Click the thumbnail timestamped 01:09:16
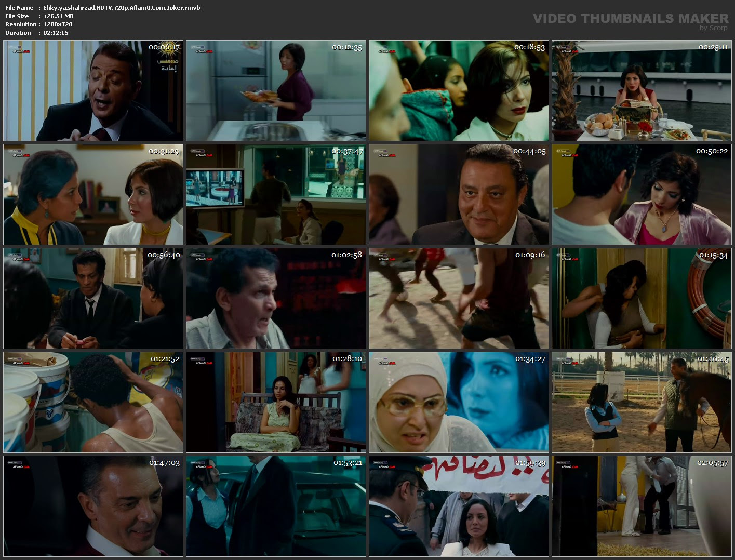The width and height of the screenshot is (735, 560). [x=459, y=299]
